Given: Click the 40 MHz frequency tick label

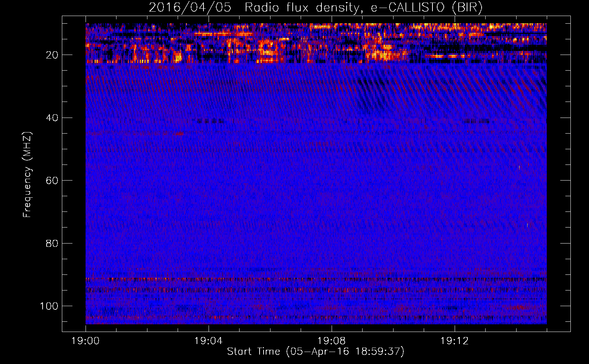Looking at the screenshot, I should click(52, 118).
